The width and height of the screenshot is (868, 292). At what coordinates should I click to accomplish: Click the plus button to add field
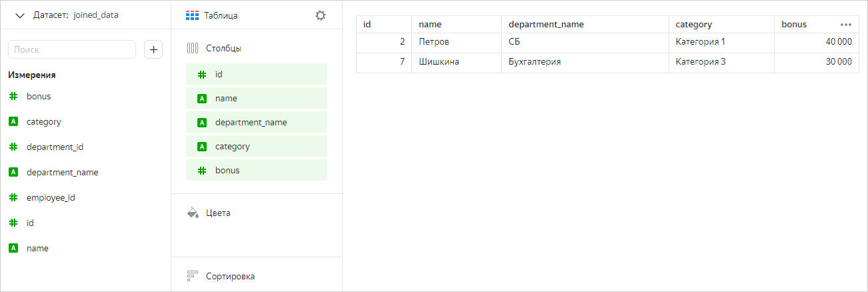pos(153,49)
